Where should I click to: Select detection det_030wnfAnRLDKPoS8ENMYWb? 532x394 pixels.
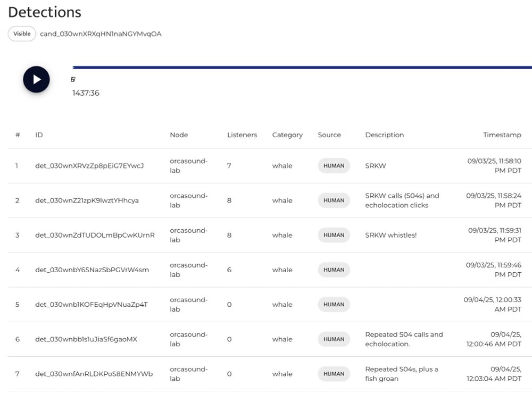coord(94,374)
